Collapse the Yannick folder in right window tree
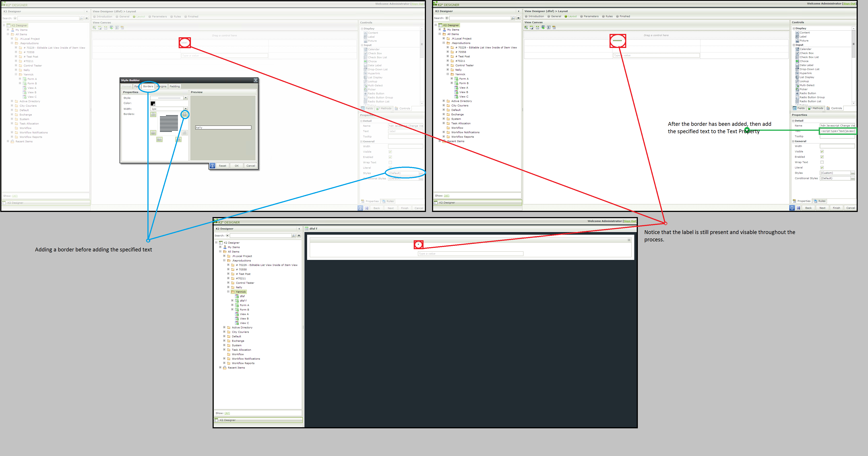The width and height of the screenshot is (868, 456). click(x=448, y=74)
